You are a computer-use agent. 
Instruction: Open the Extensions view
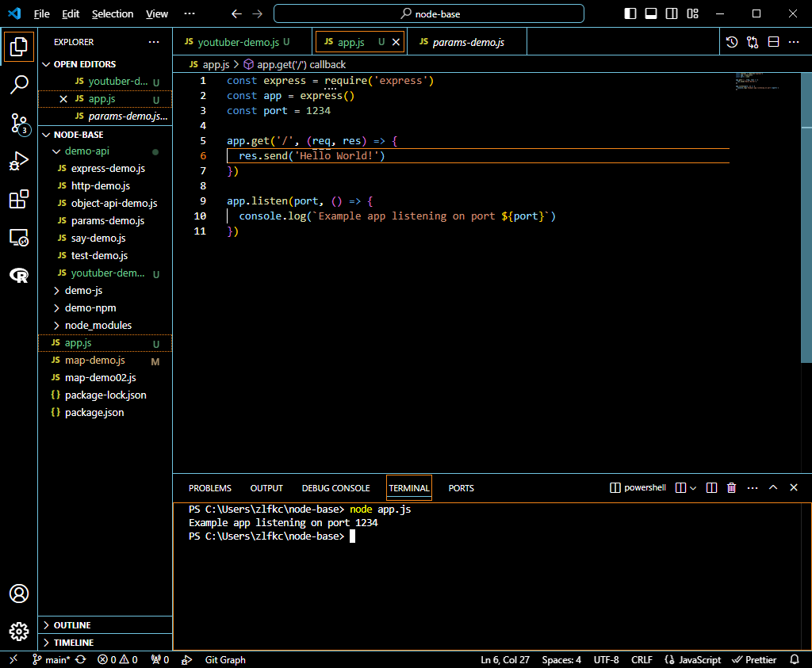[x=19, y=199]
